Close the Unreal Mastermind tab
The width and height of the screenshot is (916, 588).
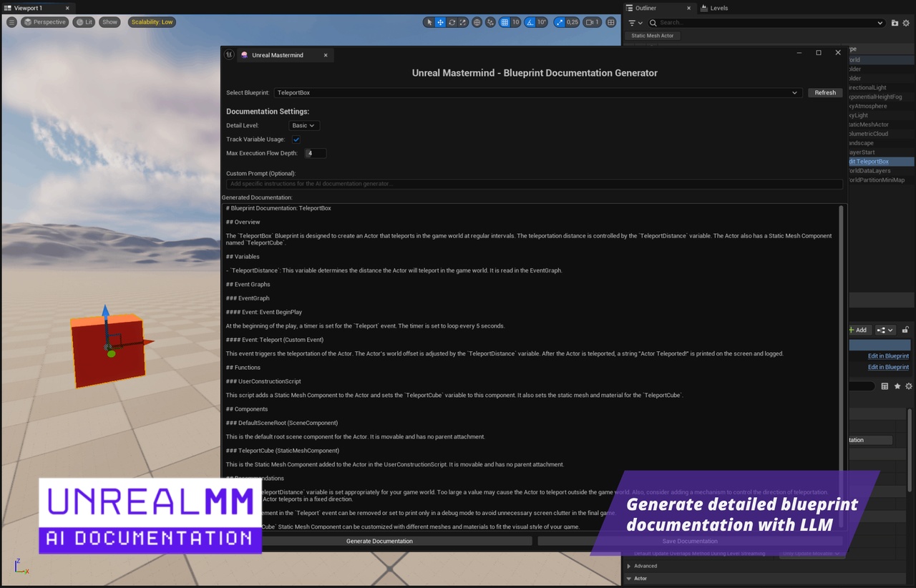coord(326,55)
